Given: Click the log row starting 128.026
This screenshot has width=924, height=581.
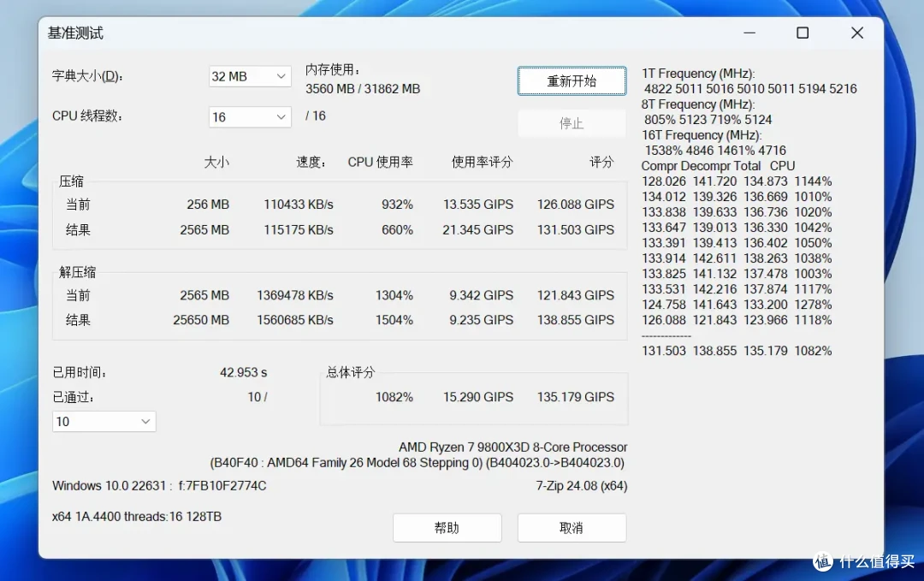Looking at the screenshot, I should tap(737, 181).
